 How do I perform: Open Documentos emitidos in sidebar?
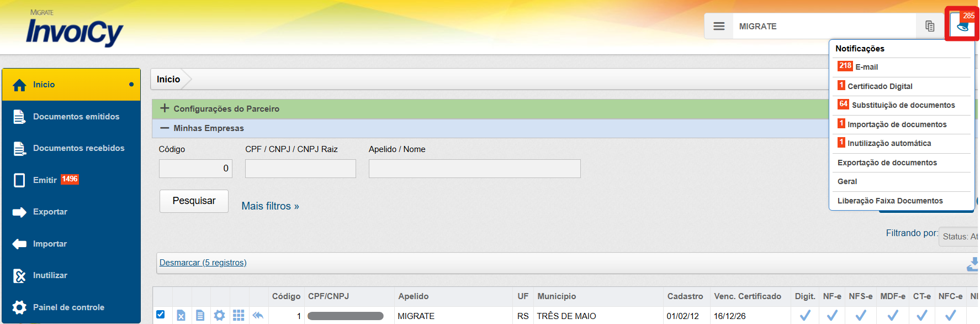76,117
